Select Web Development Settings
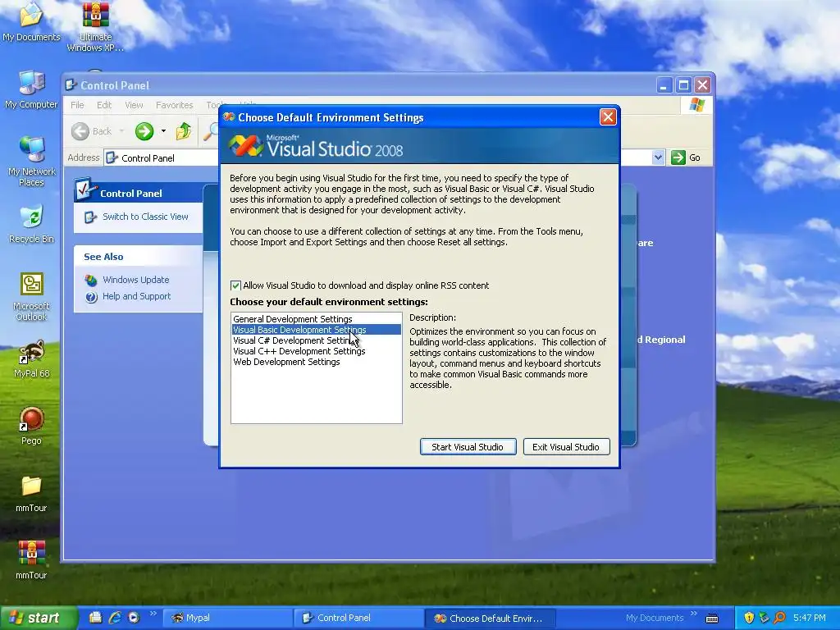Image resolution: width=840 pixels, height=630 pixels. (x=316, y=362)
